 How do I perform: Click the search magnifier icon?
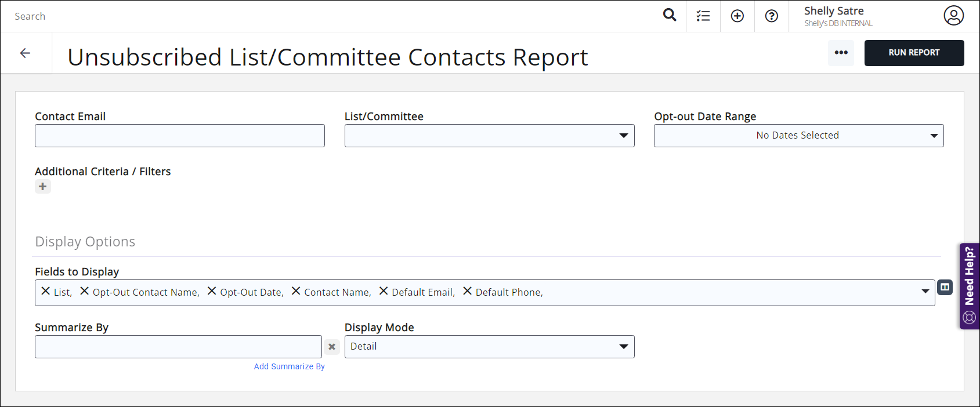click(670, 15)
